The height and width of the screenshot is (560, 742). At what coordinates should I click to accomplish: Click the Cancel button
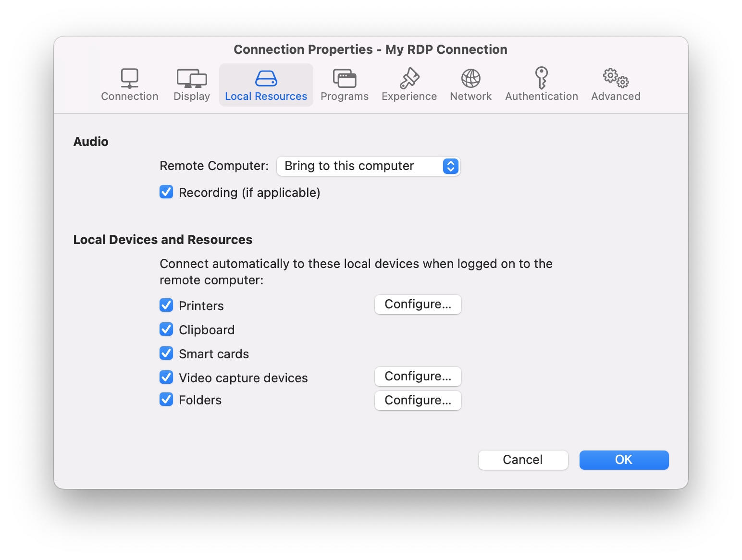523,460
